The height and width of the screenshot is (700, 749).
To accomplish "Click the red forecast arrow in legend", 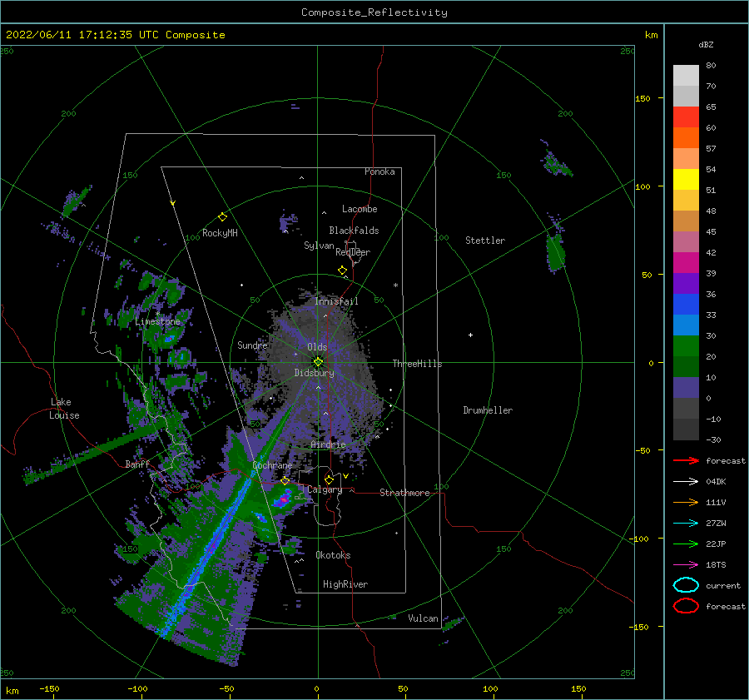I will pos(686,460).
